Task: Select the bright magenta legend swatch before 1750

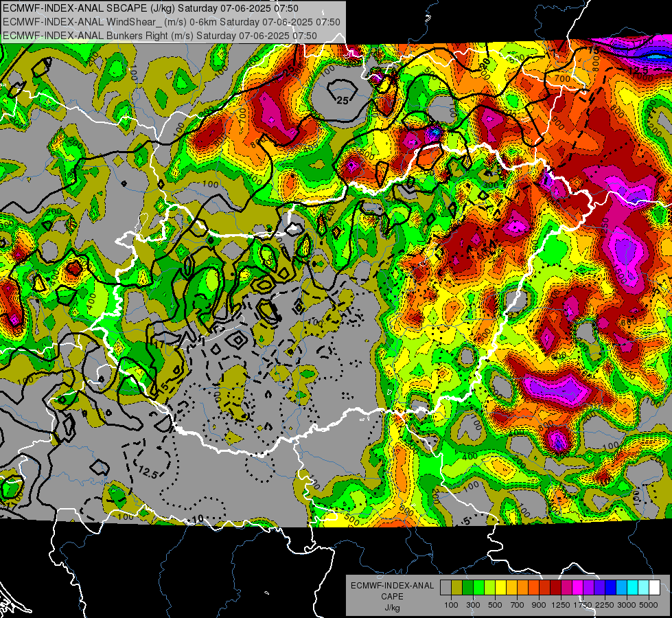Action: [578, 588]
